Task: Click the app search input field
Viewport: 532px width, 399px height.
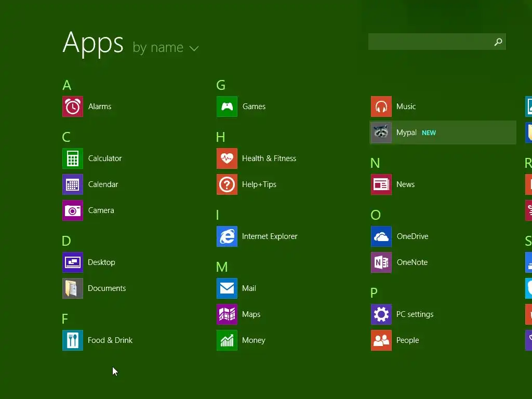Action: coord(437,42)
